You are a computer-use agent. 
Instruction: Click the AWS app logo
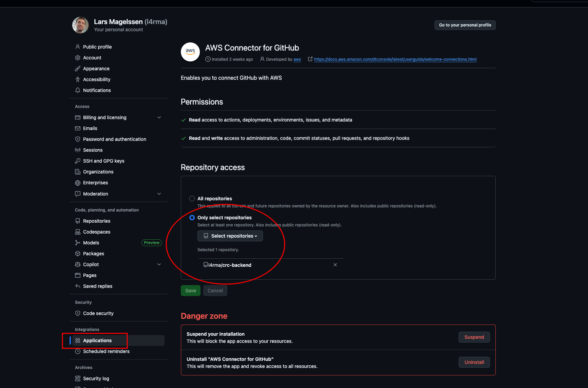coord(190,52)
